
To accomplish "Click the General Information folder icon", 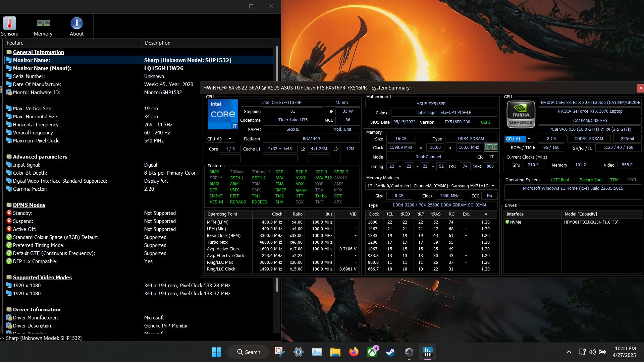I will click(x=9, y=52).
